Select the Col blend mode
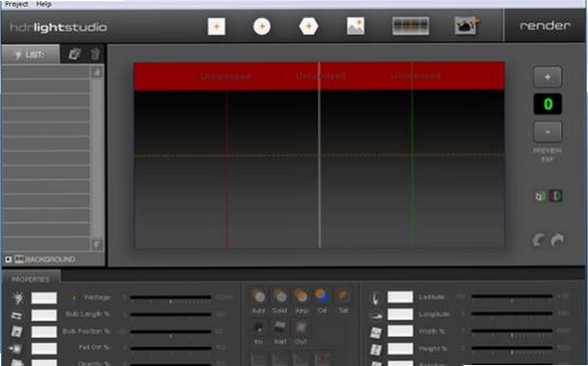This screenshot has width=588, height=366. click(321, 301)
